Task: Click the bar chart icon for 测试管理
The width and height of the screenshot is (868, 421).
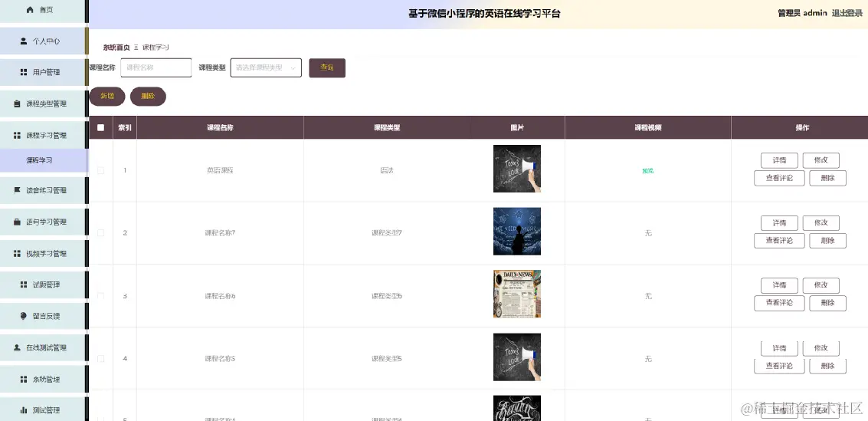Action: tap(23, 410)
